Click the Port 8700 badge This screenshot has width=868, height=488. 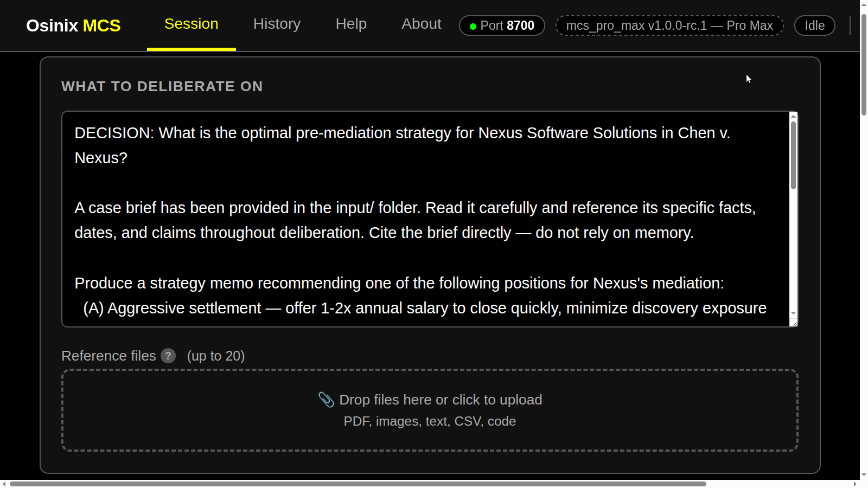tap(502, 25)
